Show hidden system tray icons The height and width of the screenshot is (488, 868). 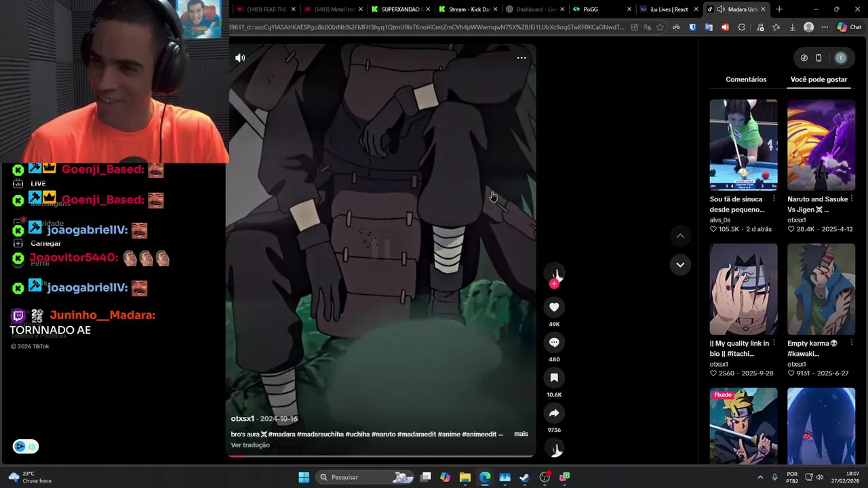759,477
